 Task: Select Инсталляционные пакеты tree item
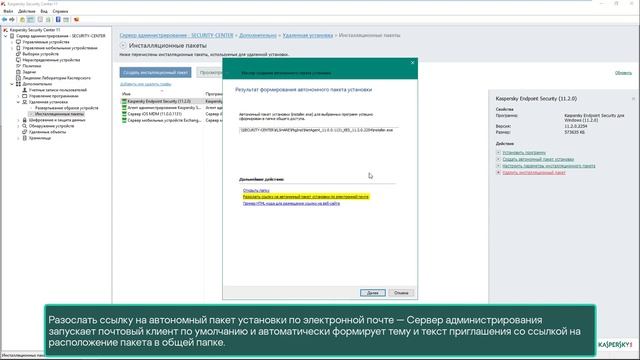pyautogui.click(x=59, y=114)
